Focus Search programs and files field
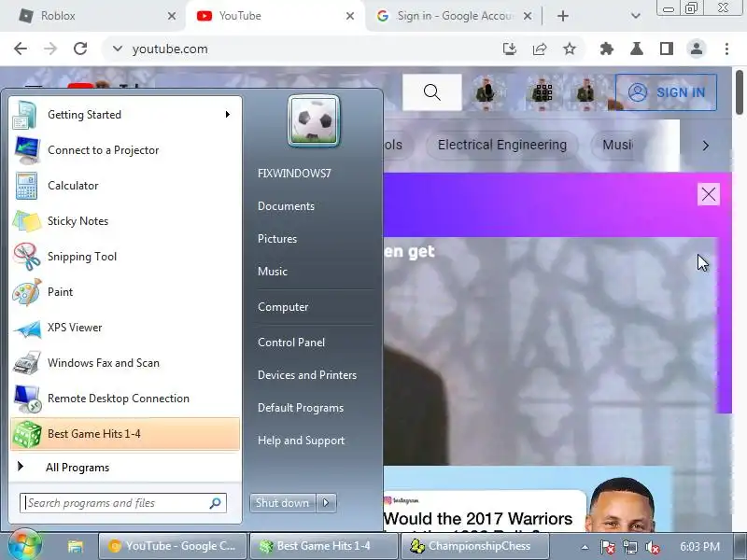The image size is (747, 560). click(x=123, y=503)
